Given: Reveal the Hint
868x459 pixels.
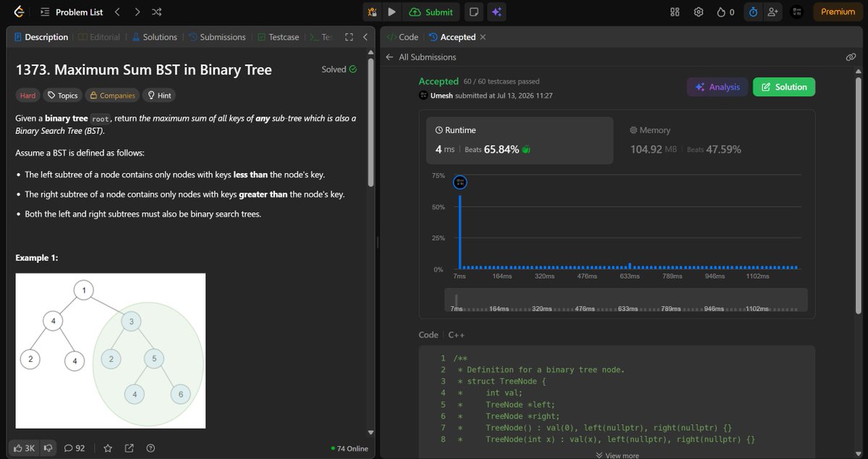Looking at the screenshot, I should (158, 96).
